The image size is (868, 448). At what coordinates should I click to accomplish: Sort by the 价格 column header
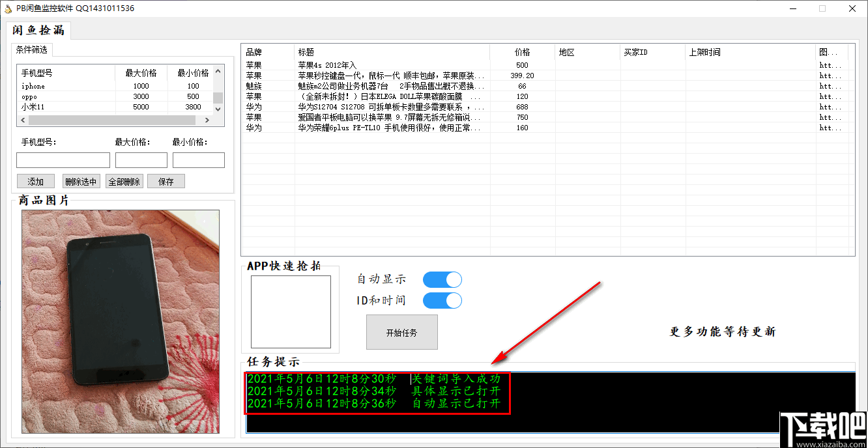click(x=522, y=52)
